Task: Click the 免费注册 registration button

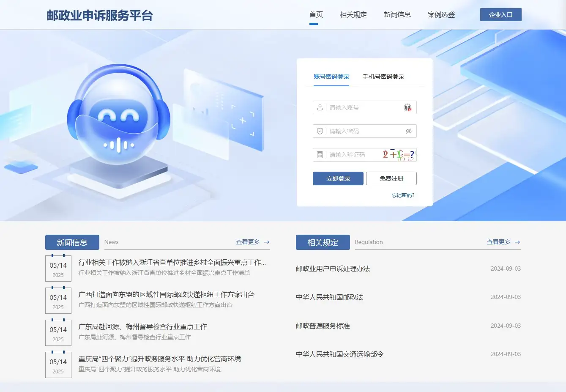Action: click(391, 178)
